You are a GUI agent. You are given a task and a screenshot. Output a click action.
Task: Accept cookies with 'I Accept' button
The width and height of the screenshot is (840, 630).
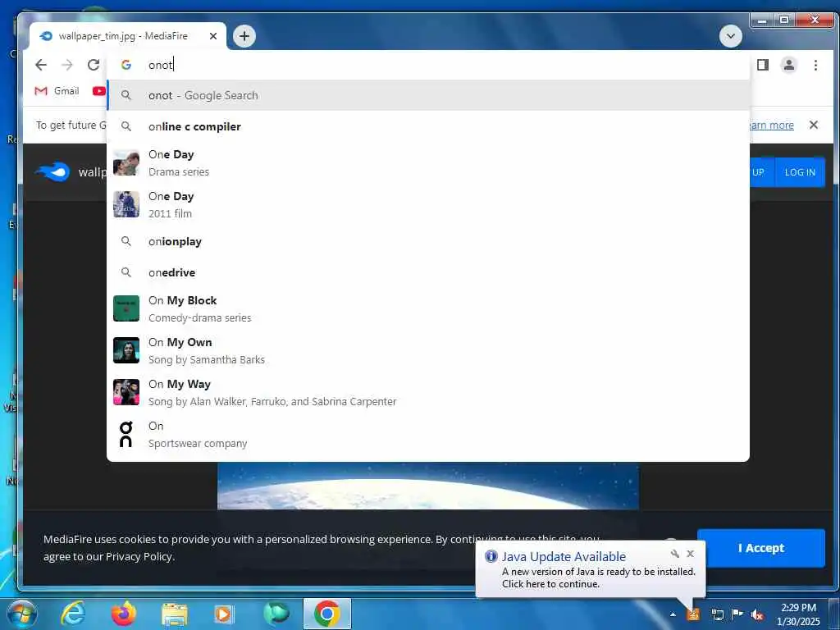pyautogui.click(x=760, y=548)
